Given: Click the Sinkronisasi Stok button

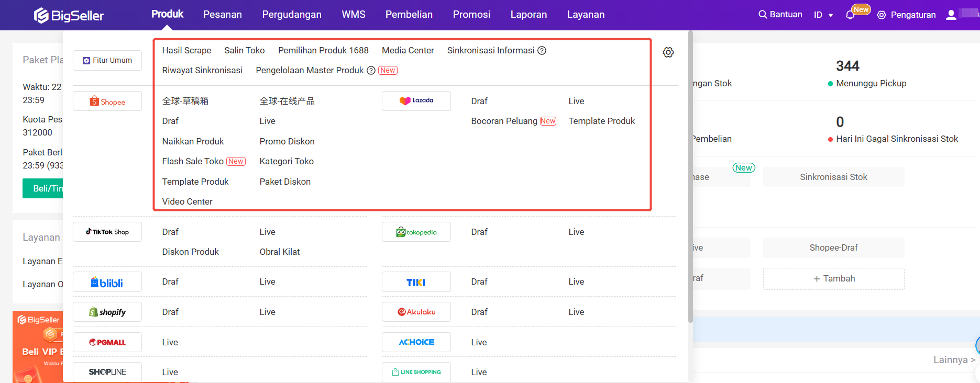Looking at the screenshot, I should [833, 177].
